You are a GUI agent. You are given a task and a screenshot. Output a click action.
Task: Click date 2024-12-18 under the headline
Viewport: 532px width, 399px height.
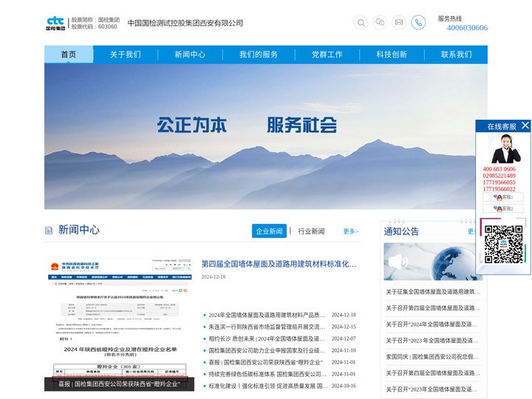point(214,277)
